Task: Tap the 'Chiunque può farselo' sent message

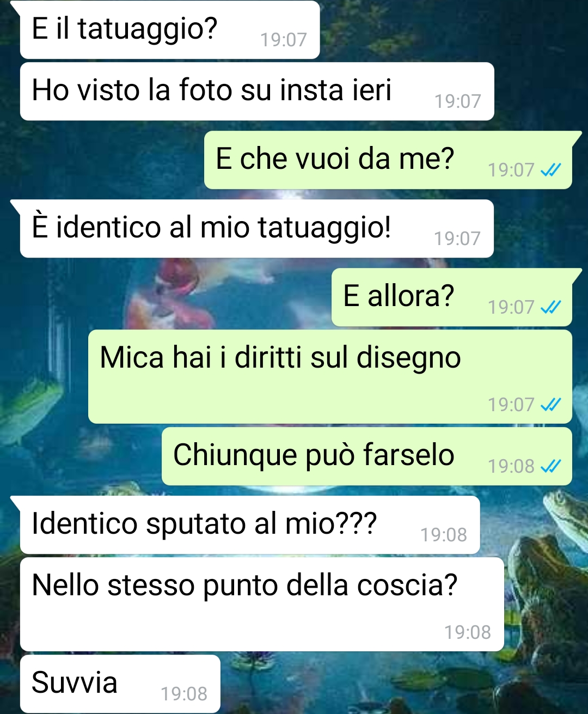Action: (367, 456)
